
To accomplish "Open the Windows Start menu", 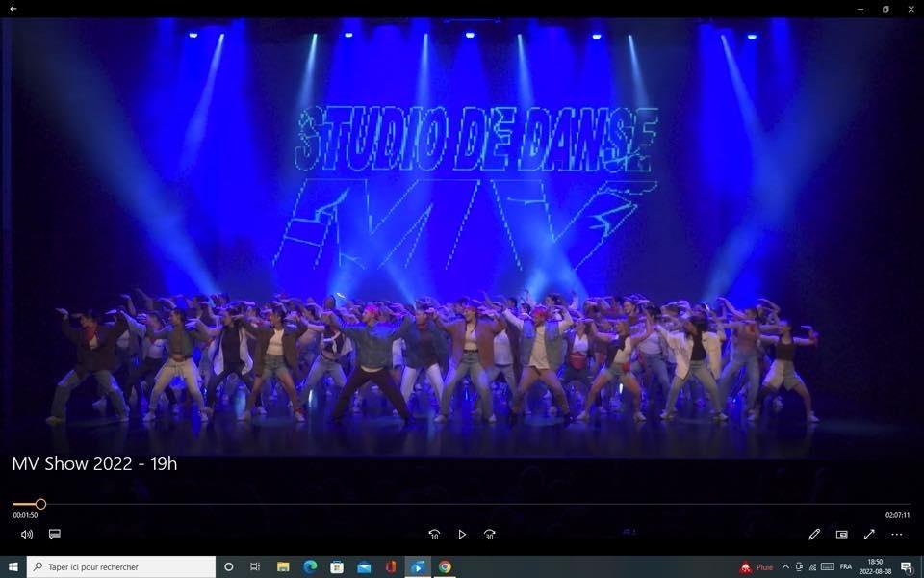I will tap(13, 566).
